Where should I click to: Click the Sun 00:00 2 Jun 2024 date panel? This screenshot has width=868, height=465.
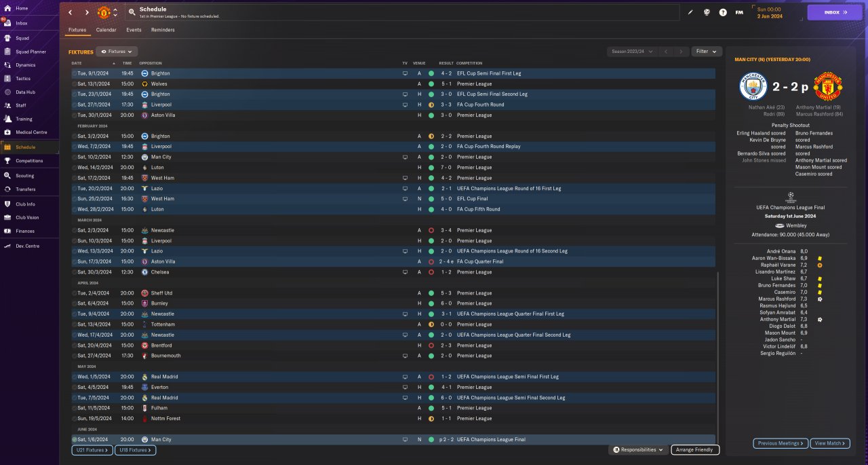[776, 12]
